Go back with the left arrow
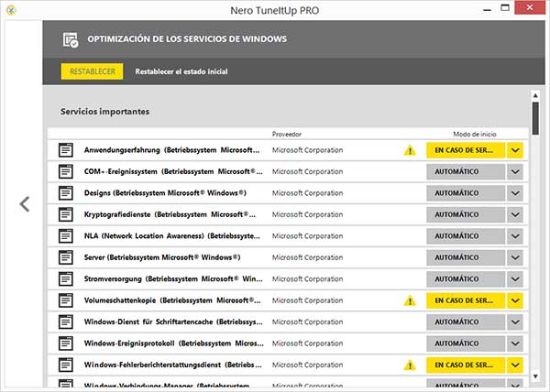Image resolution: width=550 pixels, height=392 pixels. [x=25, y=204]
